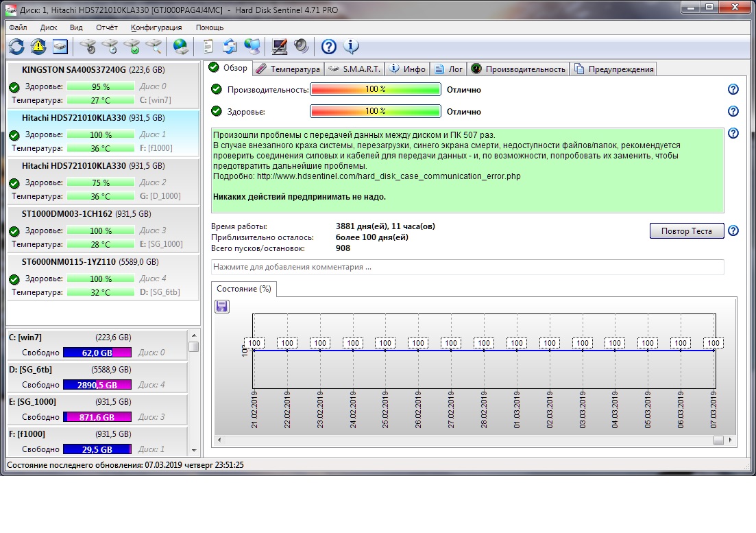Click the comment field Нажмите для добавления комментария
This screenshot has height=533, width=756.
pyautogui.click(x=467, y=267)
